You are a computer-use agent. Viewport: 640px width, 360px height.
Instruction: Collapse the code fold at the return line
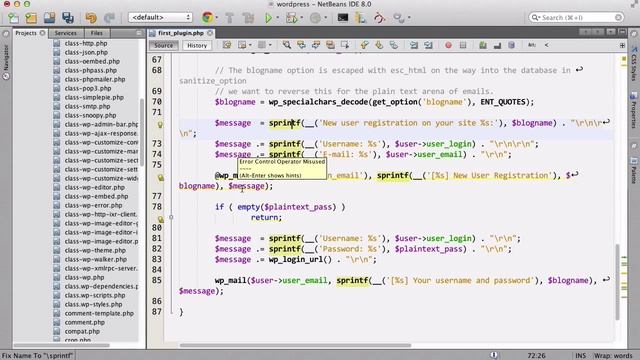[x=171, y=218]
